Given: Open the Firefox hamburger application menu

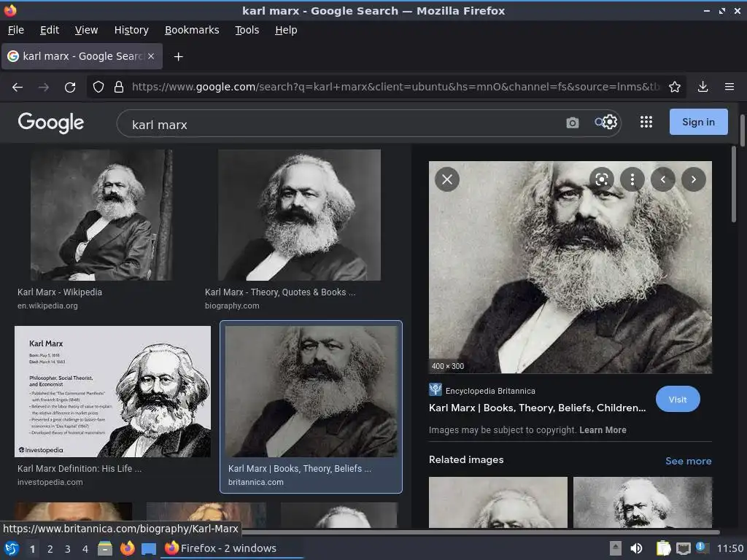Looking at the screenshot, I should pos(729,87).
